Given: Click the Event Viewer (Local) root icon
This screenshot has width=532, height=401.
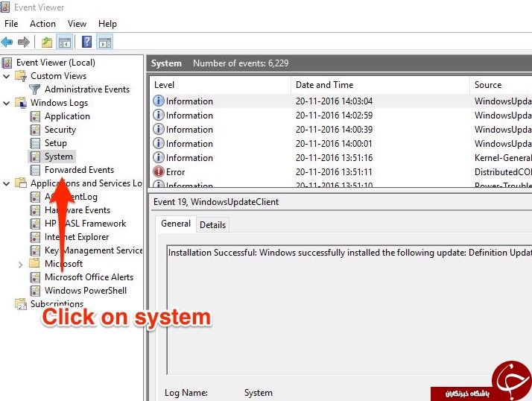Looking at the screenshot, I should click(x=7, y=63).
